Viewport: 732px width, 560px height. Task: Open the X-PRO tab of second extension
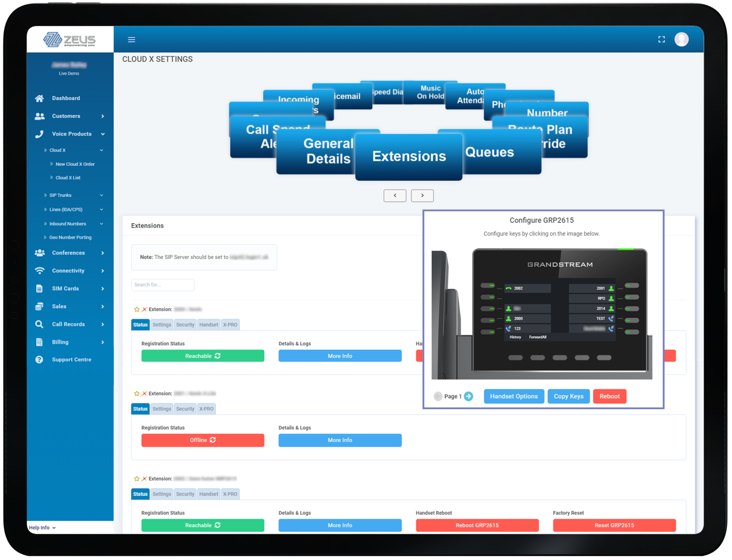[x=206, y=409]
